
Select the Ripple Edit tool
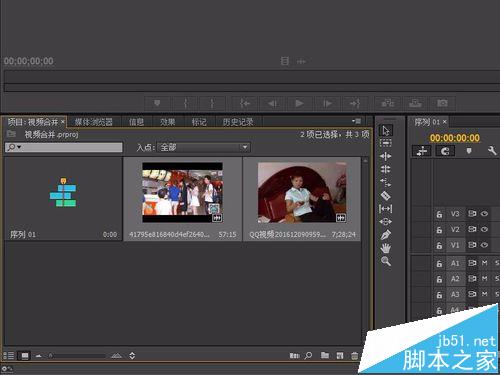(386, 156)
